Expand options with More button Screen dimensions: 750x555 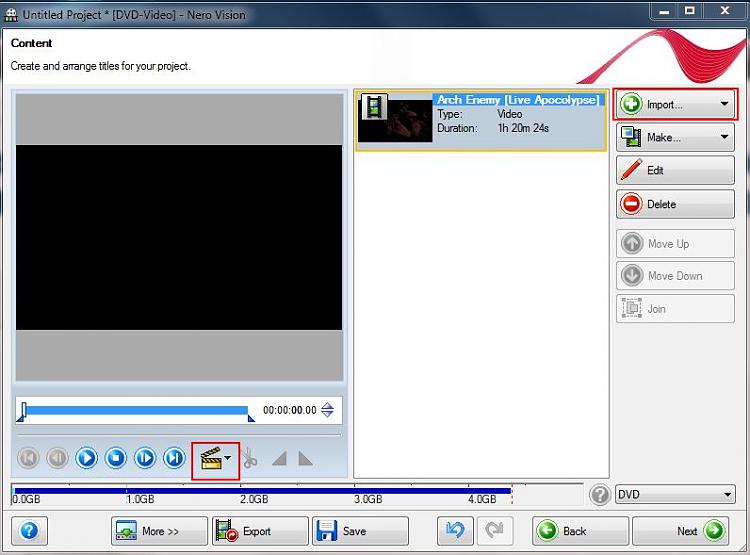pyautogui.click(x=159, y=531)
